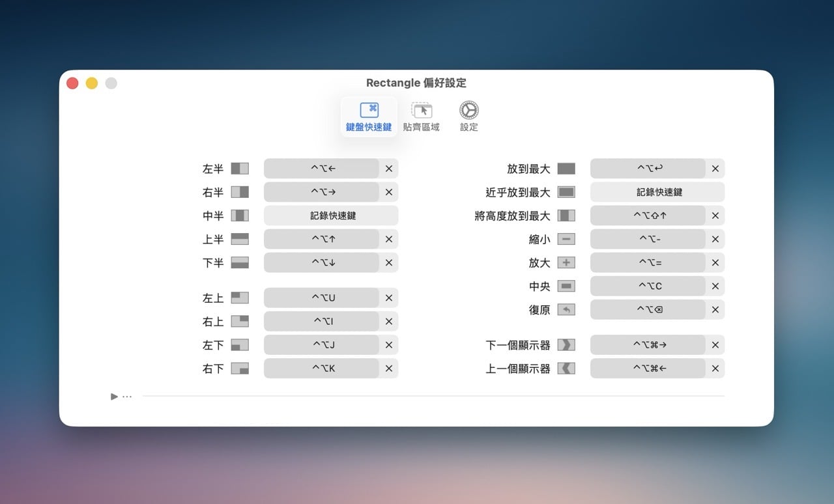Remove the 放大 shortcut with X
This screenshot has width=834, height=504.
point(715,263)
